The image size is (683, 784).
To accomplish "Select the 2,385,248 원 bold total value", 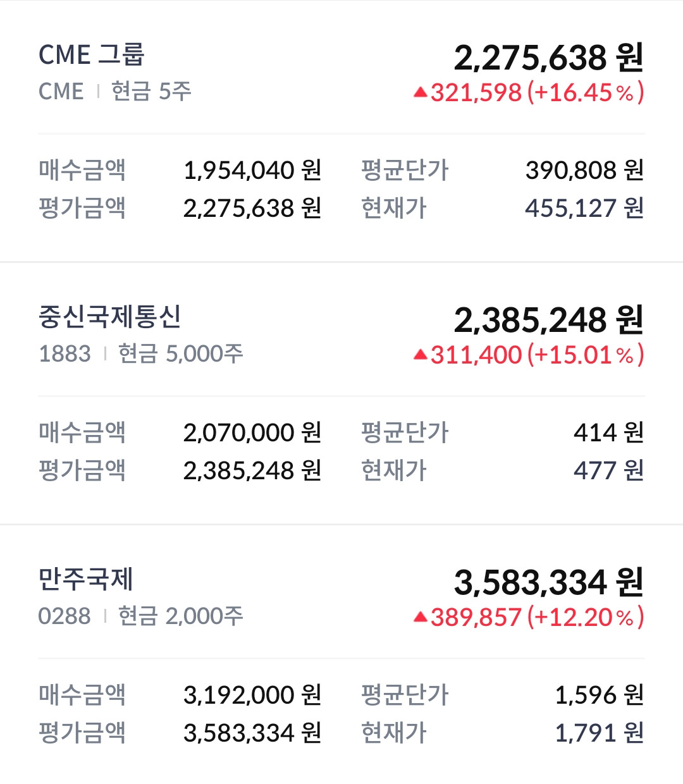I will 548,321.
